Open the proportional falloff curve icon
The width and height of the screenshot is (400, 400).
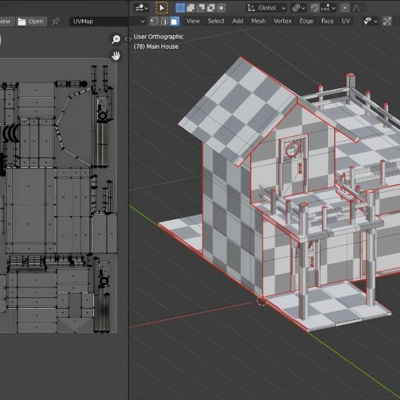pyautogui.click(x=356, y=8)
